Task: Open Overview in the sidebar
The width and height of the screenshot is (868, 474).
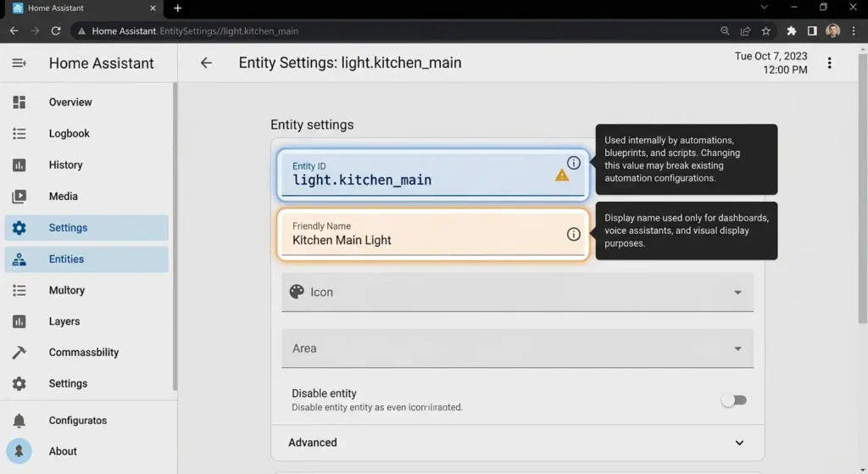Action: point(86,102)
